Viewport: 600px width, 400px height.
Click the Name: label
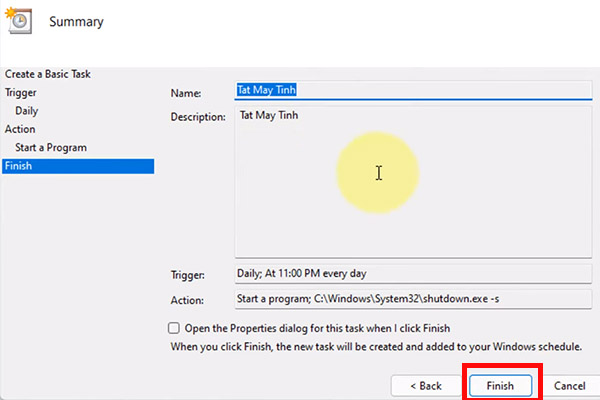pyautogui.click(x=186, y=93)
